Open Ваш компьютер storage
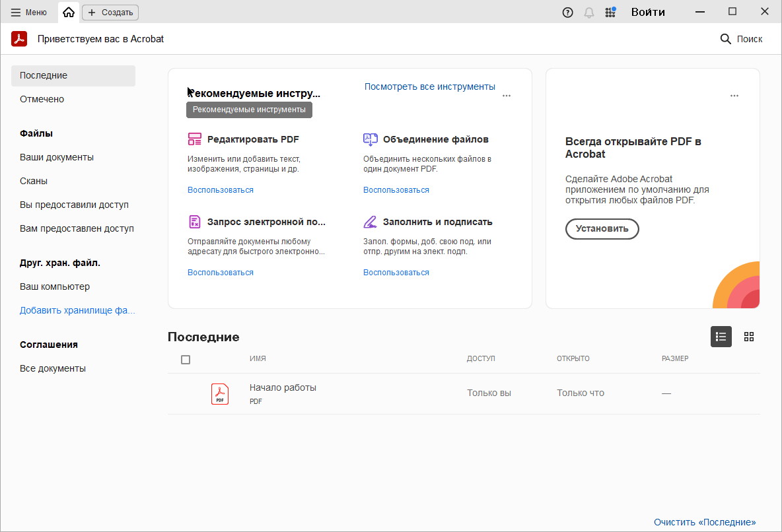The image size is (782, 532). pyautogui.click(x=55, y=286)
